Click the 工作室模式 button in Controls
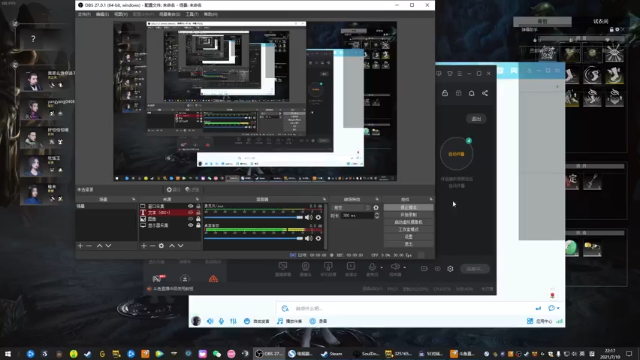The width and height of the screenshot is (640, 360). (409, 230)
